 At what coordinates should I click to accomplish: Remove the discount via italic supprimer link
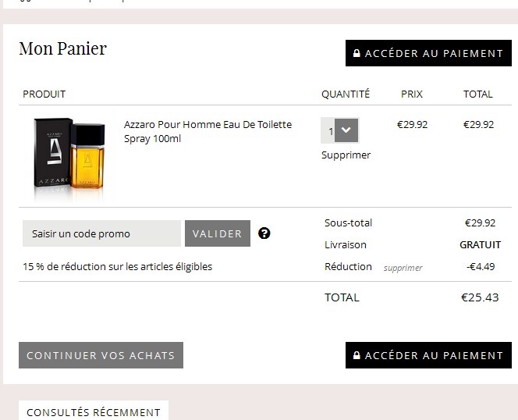403,268
